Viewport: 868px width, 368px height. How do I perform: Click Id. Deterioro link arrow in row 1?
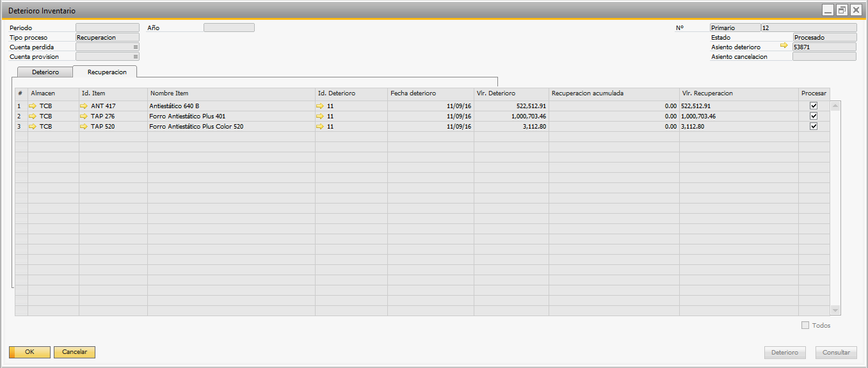[x=320, y=106]
